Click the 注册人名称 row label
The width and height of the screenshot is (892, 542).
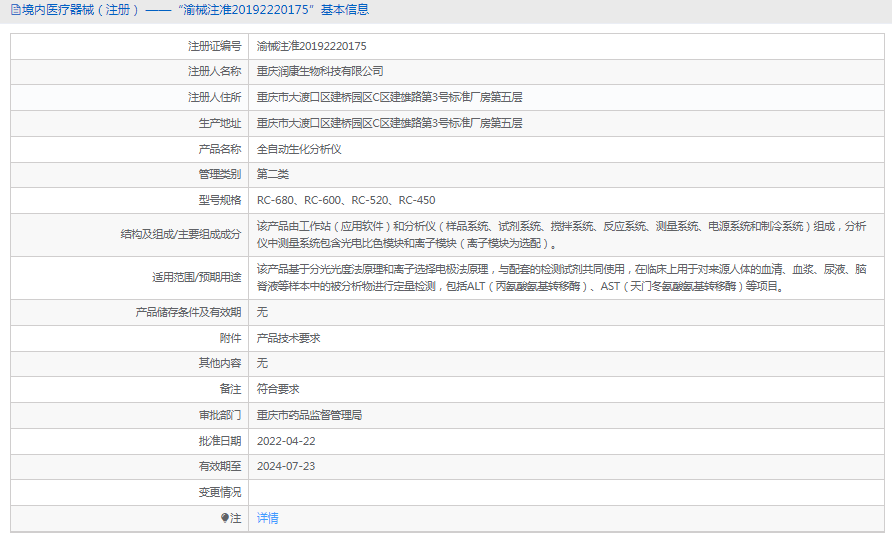pos(214,71)
